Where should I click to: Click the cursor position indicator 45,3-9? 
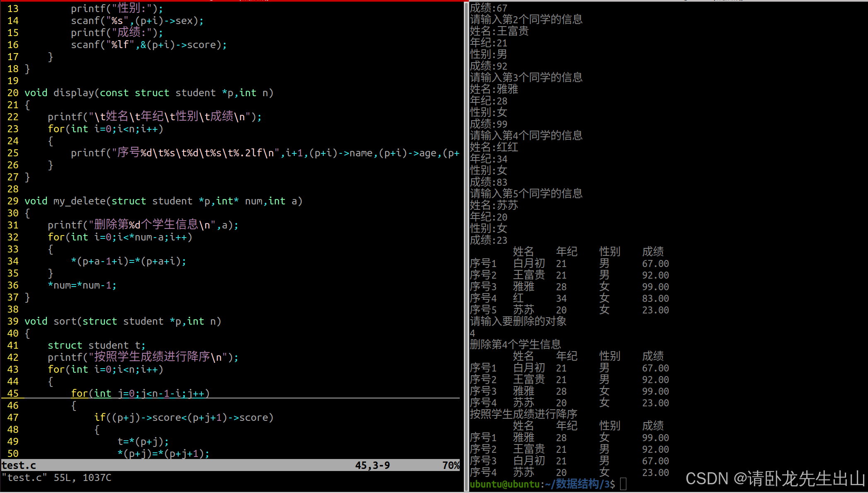[372, 465]
